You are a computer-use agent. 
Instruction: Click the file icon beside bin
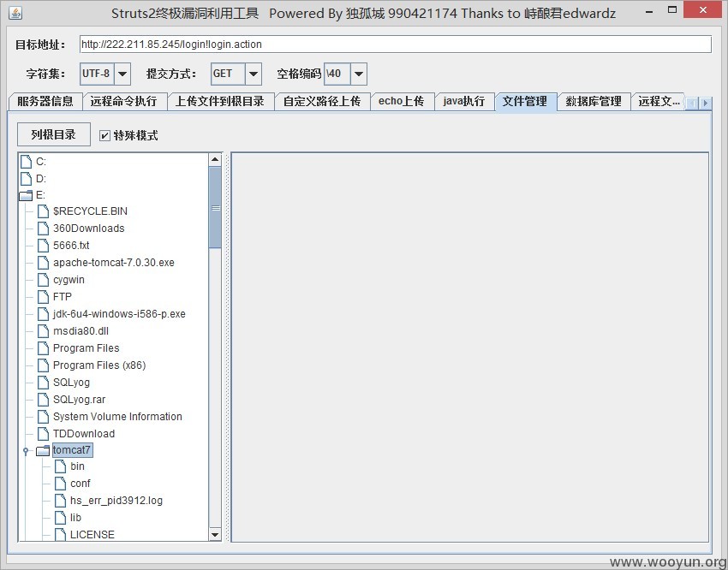(60, 466)
